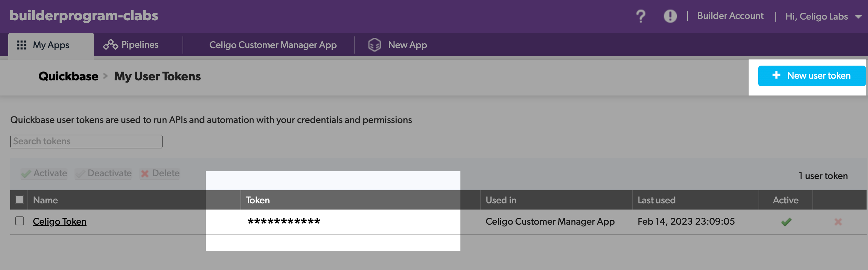Create a New user token
This screenshot has height=270, width=868.
tap(812, 76)
